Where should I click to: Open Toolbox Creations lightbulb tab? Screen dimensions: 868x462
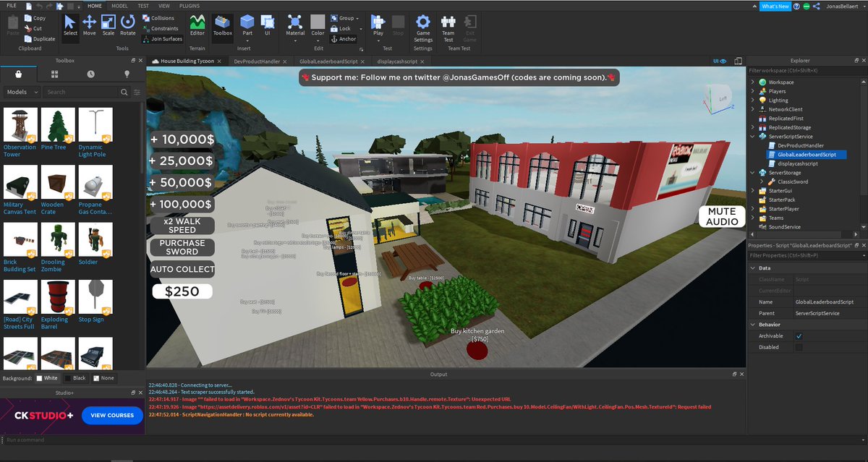[x=127, y=74]
